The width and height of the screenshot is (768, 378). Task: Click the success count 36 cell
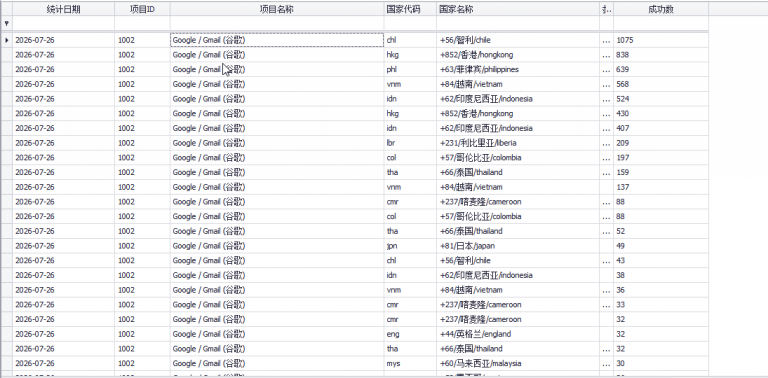point(661,290)
